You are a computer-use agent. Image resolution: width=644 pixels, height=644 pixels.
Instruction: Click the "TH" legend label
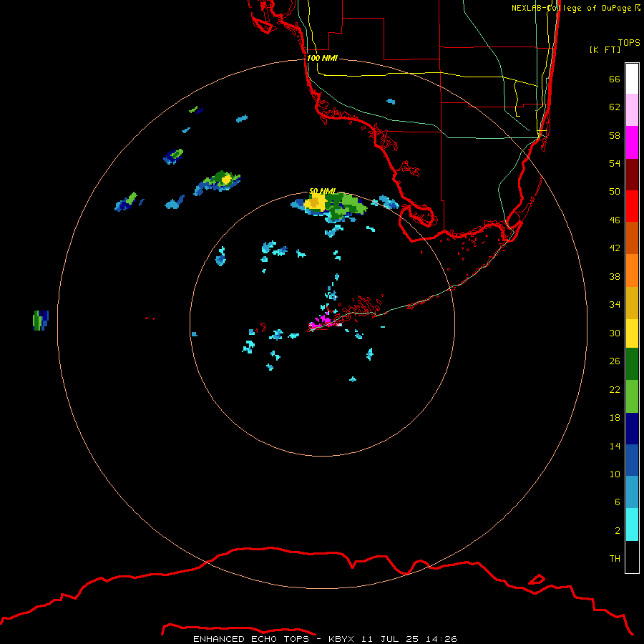coord(615,559)
